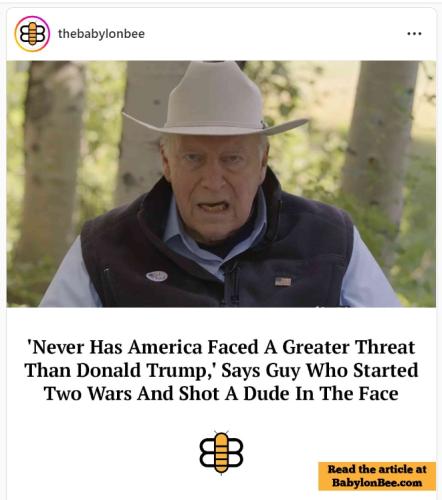Click the words Read the article at
This screenshot has height=500, width=442.
coord(377,469)
